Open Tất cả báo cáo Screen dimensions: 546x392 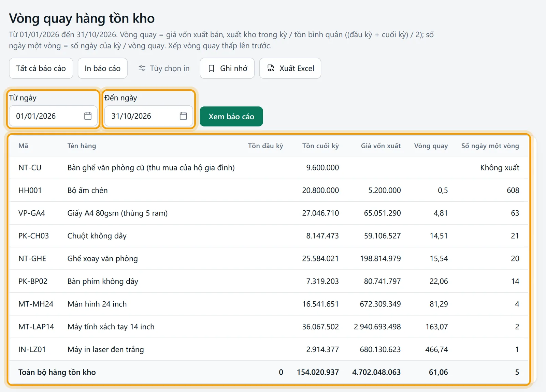click(41, 68)
